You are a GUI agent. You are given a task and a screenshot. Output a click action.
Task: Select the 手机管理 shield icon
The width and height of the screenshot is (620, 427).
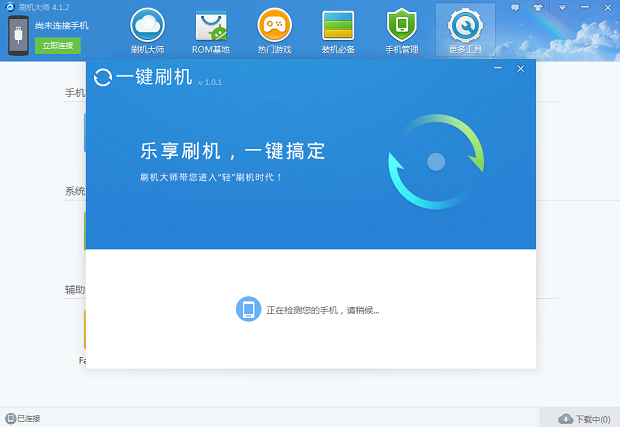click(401, 29)
